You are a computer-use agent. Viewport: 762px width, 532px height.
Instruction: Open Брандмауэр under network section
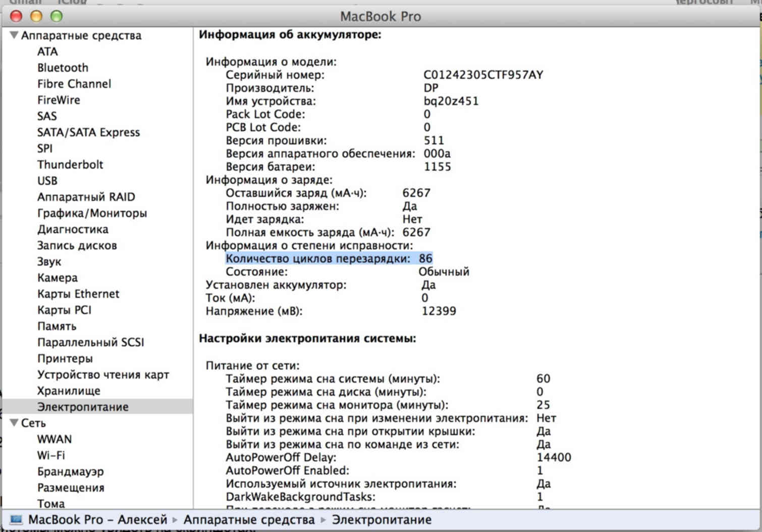(x=70, y=471)
